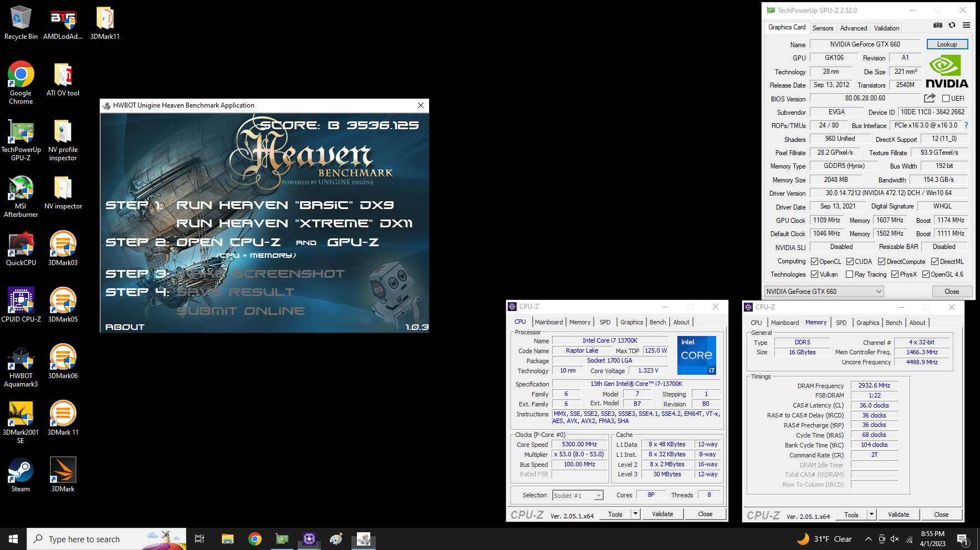
Task: Expand Tools dropdown arrow in CPU-Z Memory window
Action: [871, 515]
